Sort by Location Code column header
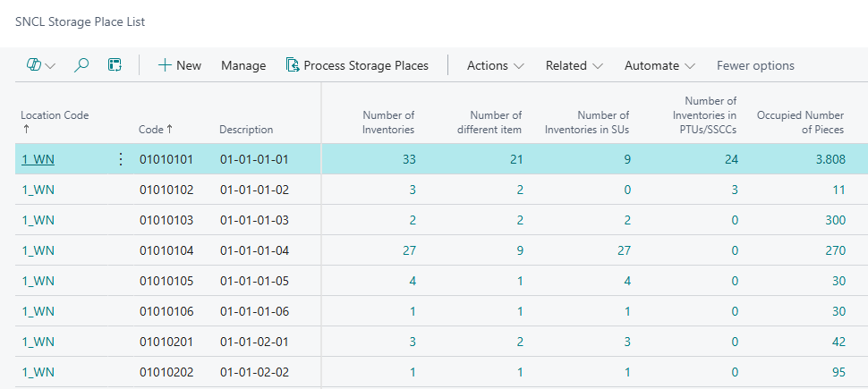Screen dimensions: 868x389 click(55, 115)
